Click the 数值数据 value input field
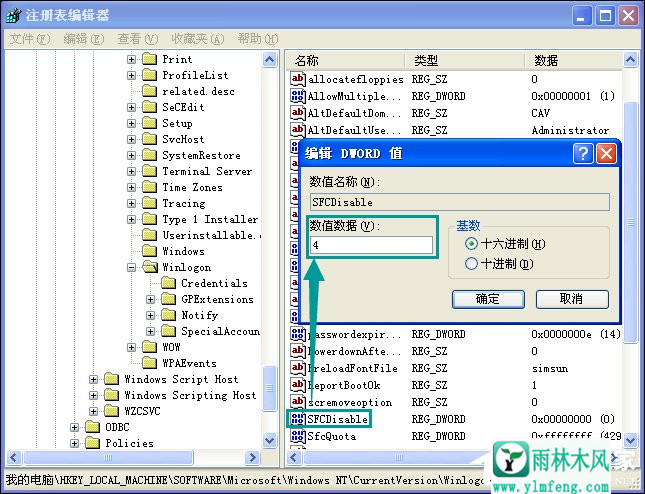 pos(371,245)
